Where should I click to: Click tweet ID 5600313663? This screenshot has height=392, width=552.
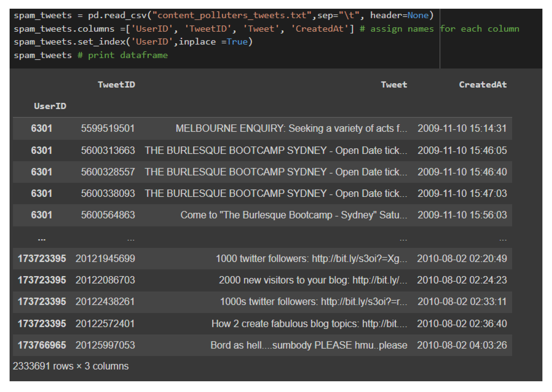pyautogui.click(x=108, y=150)
